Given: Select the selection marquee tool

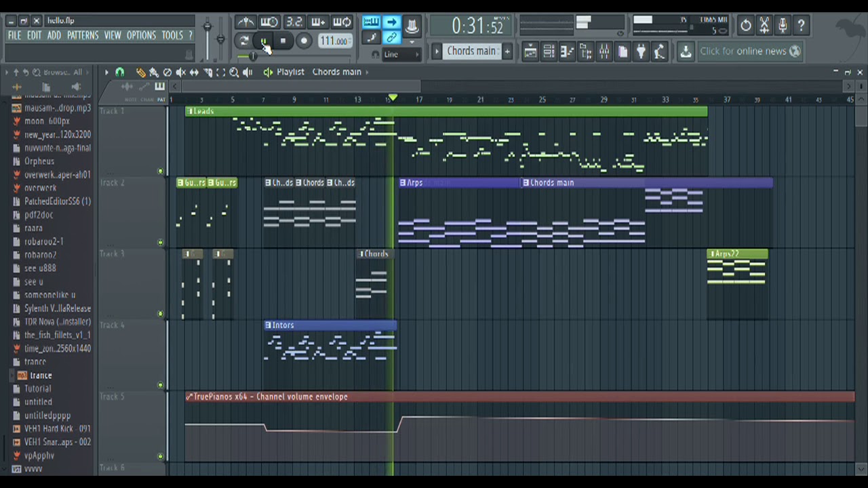Looking at the screenshot, I should tap(220, 73).
